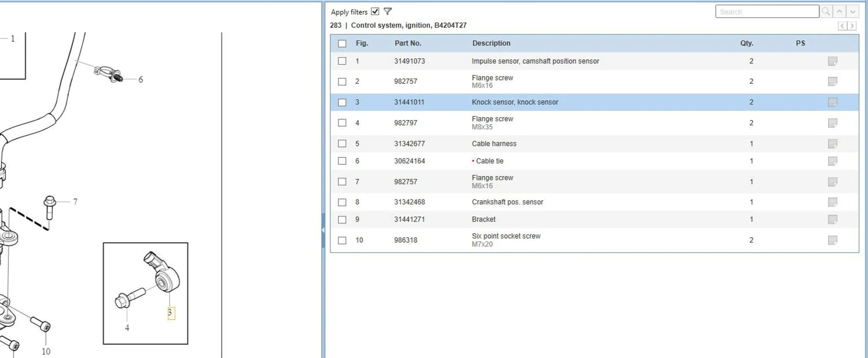
Task: Click note icon for Bracket row
Action: point(832,219)
